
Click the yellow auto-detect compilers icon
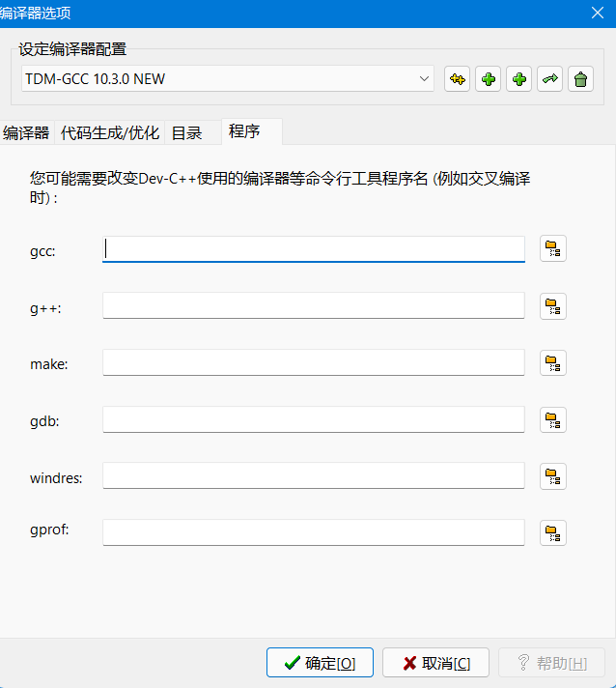[457, 79]
